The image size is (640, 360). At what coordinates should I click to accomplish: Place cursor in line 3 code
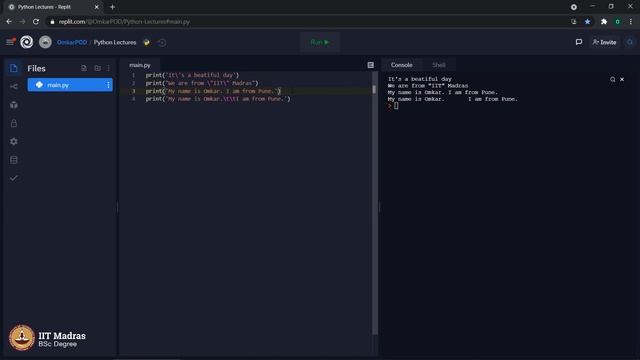tap(213, 91)
